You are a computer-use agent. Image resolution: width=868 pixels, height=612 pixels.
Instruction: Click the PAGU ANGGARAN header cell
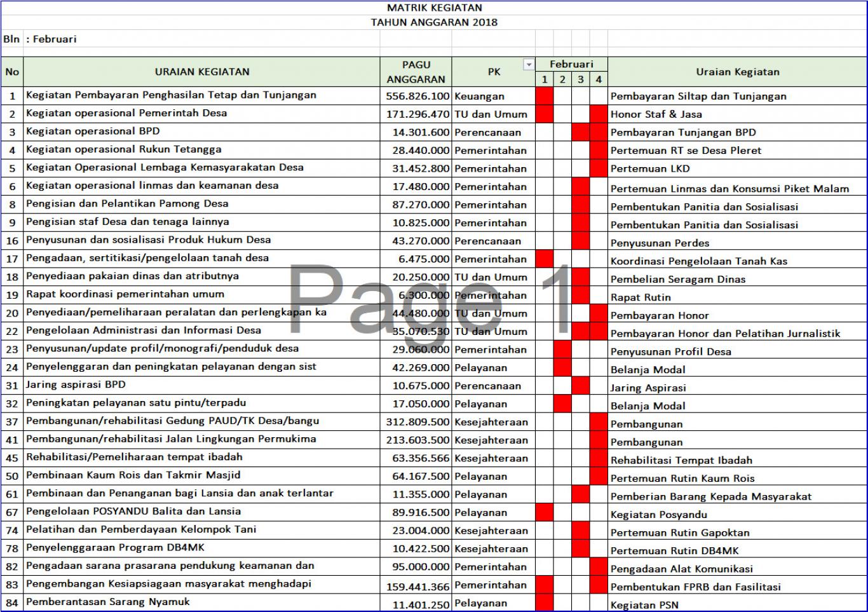coord(416,72)
